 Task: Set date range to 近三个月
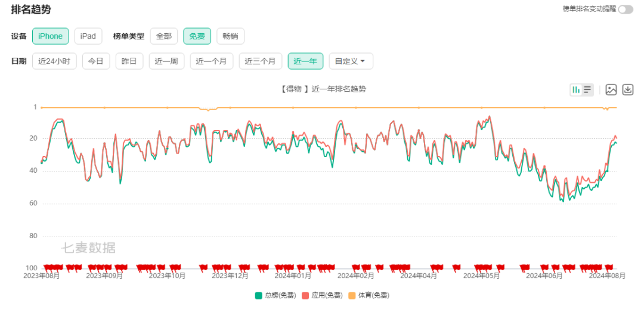[261, 61]
